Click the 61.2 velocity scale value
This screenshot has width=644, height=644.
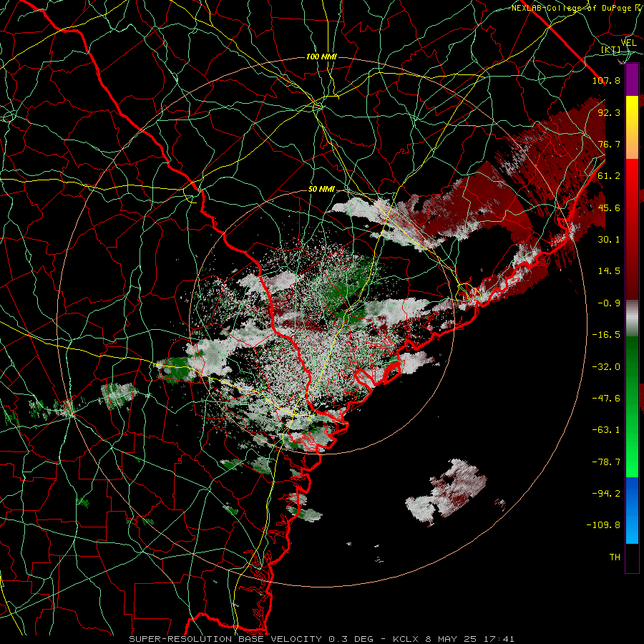click(609, 176)
